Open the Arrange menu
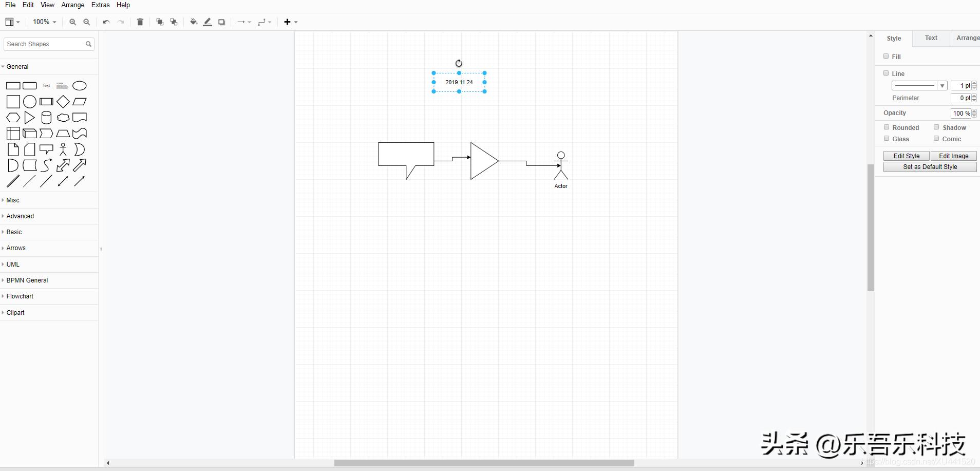Image resolution: width=980 pixels, height=471 pixels. click(73, 5)
